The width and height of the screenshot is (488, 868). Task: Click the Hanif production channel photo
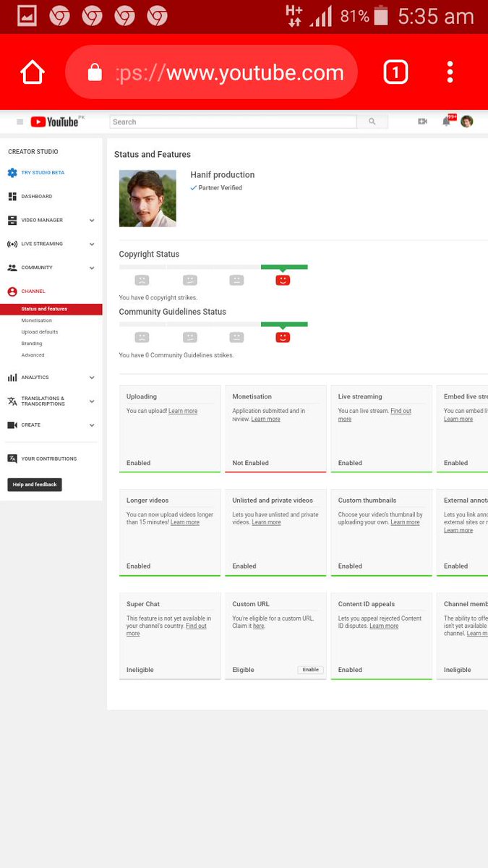point(147,198)
